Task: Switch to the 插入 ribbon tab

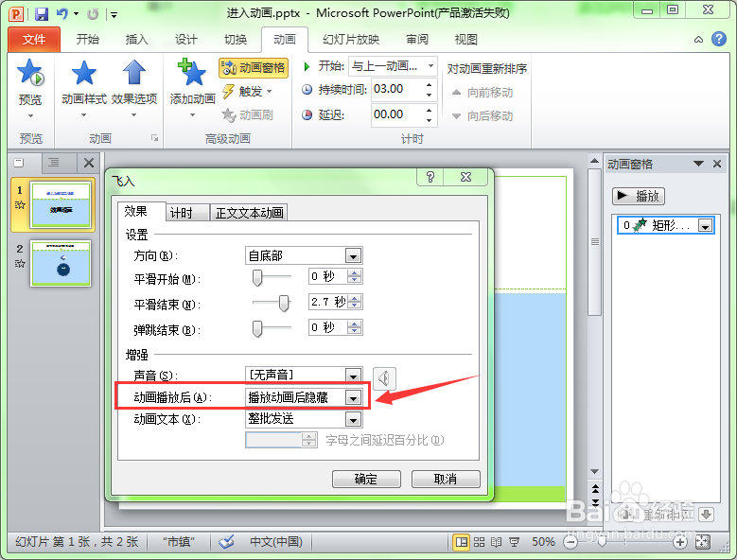Action: tap(137, 40)
